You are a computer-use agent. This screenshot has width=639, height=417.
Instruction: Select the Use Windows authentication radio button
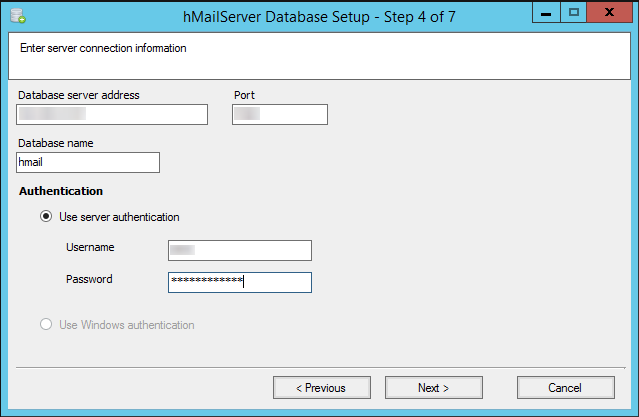46,324
